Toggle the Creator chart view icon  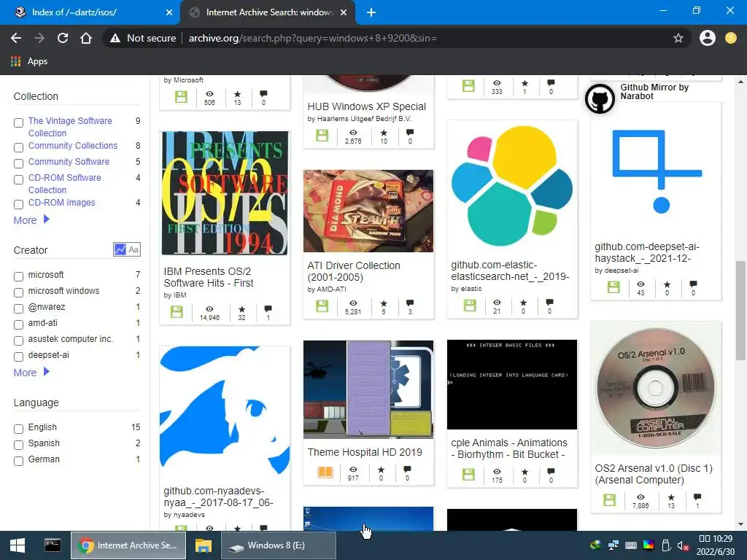pos(120,249)
